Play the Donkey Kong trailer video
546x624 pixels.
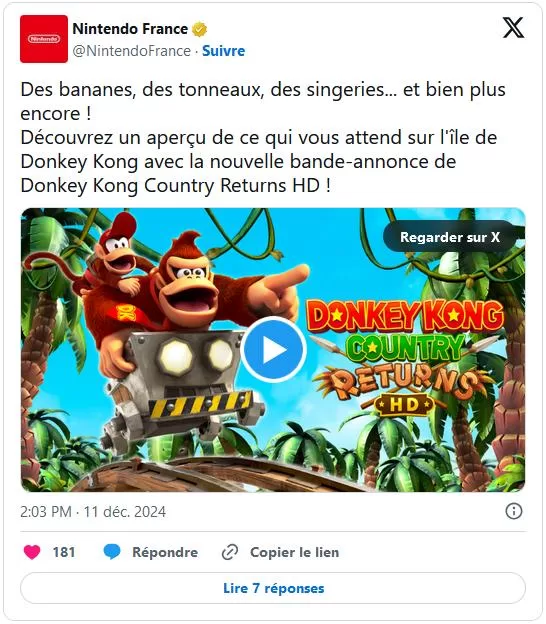point(273,349)
